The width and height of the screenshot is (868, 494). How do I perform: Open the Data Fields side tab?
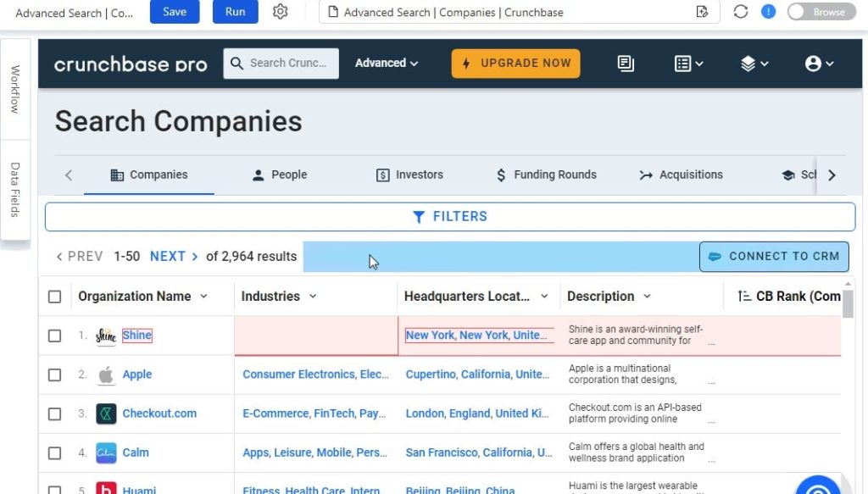(x=15, y=190)
